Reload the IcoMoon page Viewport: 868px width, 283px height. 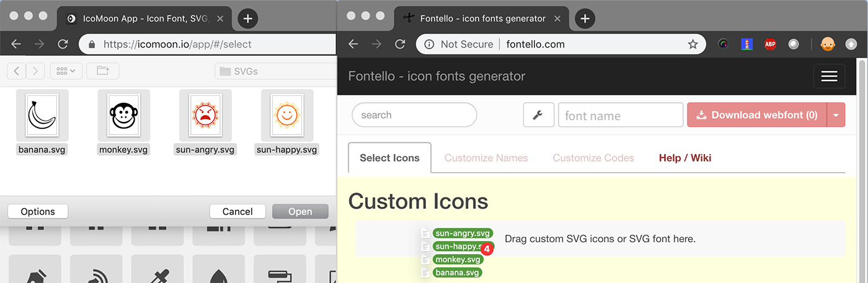[63, 44]
